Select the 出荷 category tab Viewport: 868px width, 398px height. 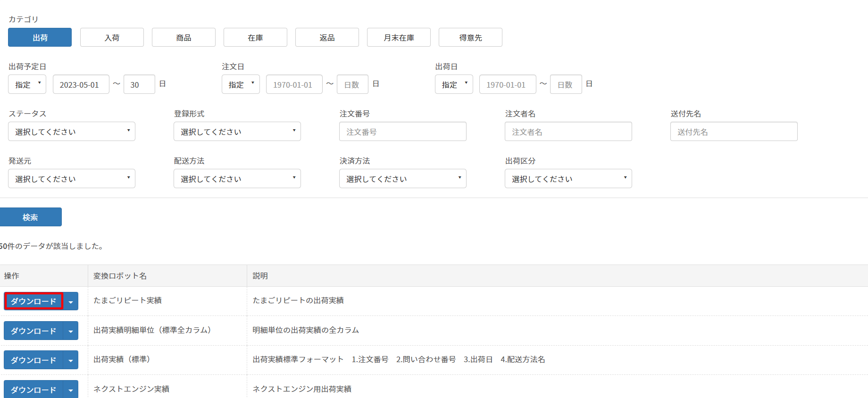click(40, 37)
